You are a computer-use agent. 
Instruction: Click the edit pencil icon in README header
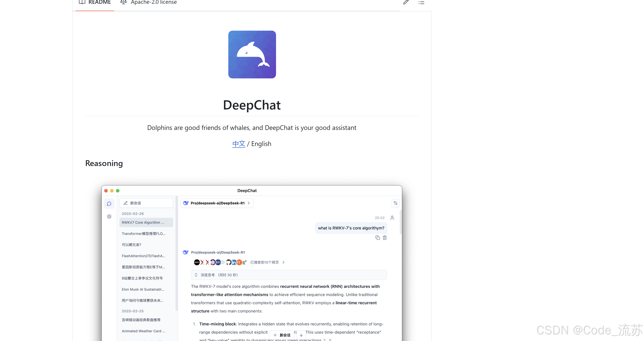tap(406, 2)
